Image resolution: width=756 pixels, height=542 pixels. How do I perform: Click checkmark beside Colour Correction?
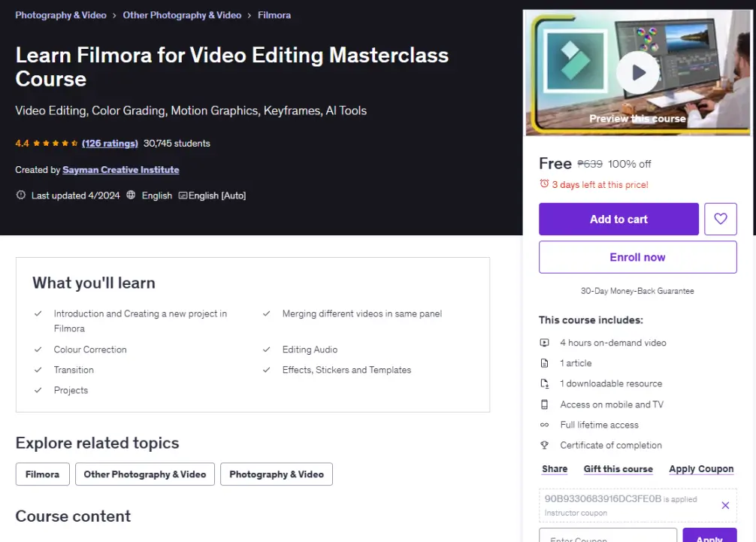click(38, 349)
